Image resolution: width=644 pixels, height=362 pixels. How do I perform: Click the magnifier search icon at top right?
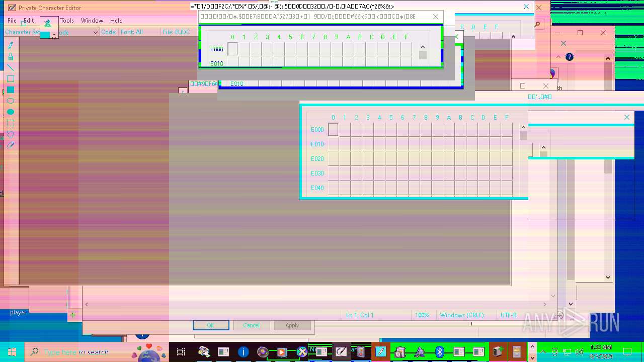[537, 24]
